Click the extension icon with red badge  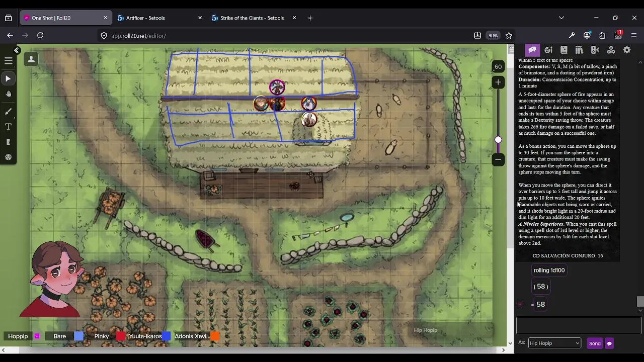[x=618, y=35]
